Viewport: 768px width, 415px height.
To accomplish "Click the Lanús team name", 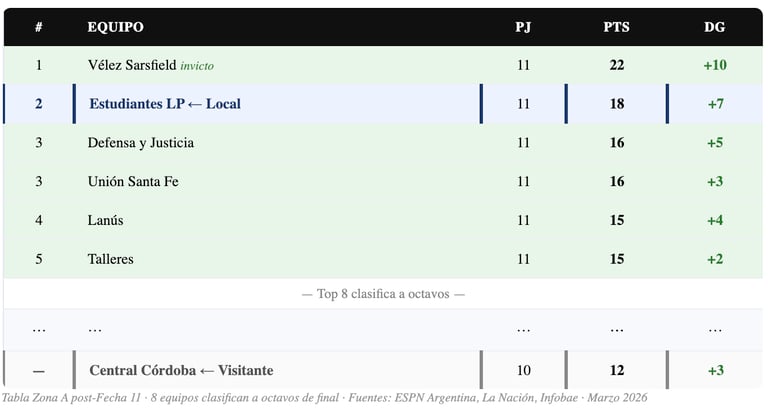I will point(106,220).
